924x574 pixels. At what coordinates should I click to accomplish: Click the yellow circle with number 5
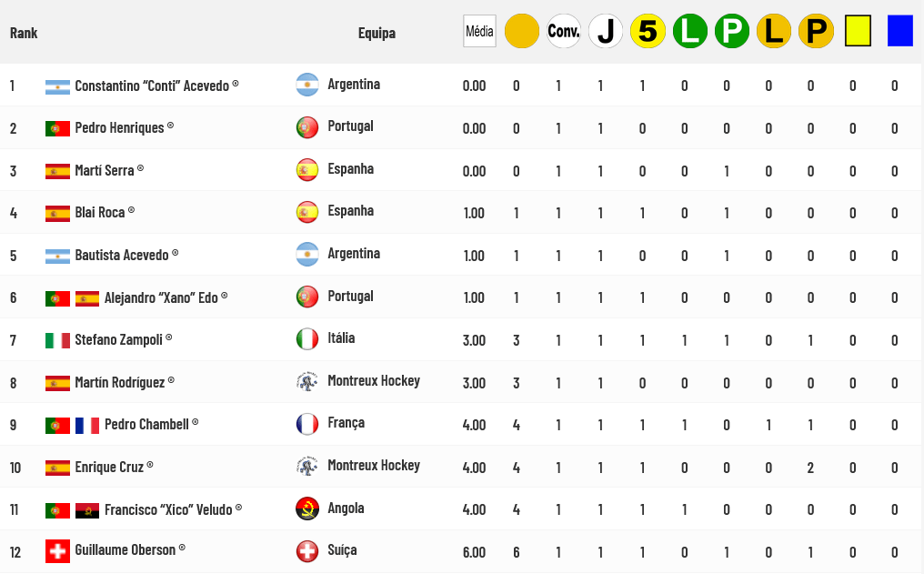[648, 31]
